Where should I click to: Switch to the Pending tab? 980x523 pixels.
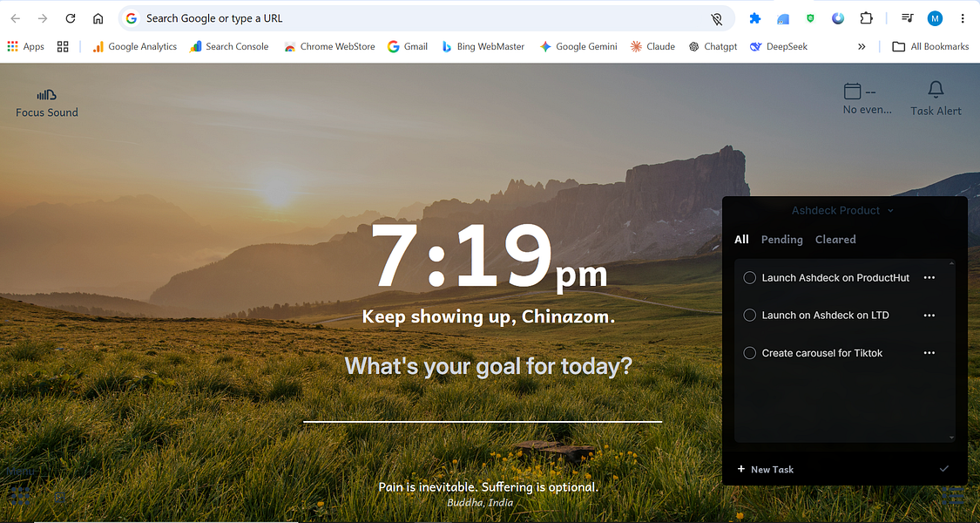click(x=782, y=239)
